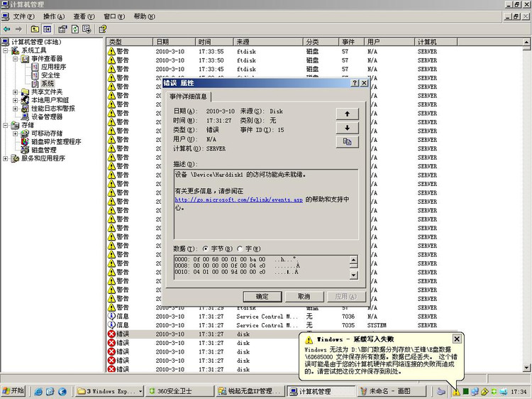Image resolution: width=532 pixels, height=399 pixels.
Task: Select the 信息 row with user SYSTEM
Action: [x=282, y=325]
